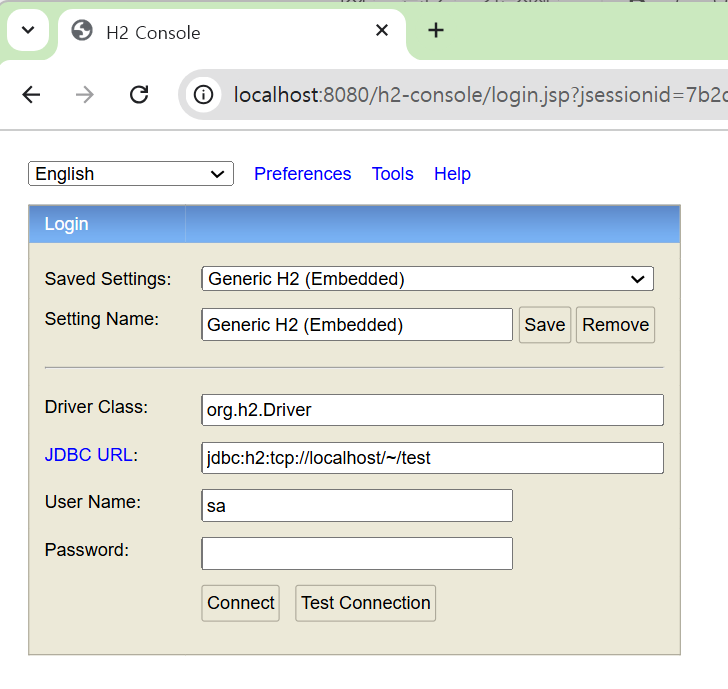Click the Login header label
Screen dimensions: 728x689
pyautogui.click(x=66, y=224)
